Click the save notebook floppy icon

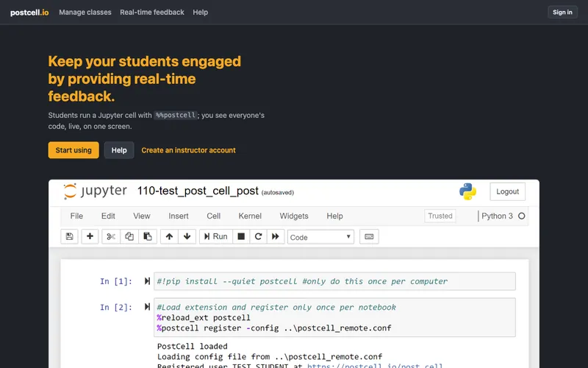(69, 236)
